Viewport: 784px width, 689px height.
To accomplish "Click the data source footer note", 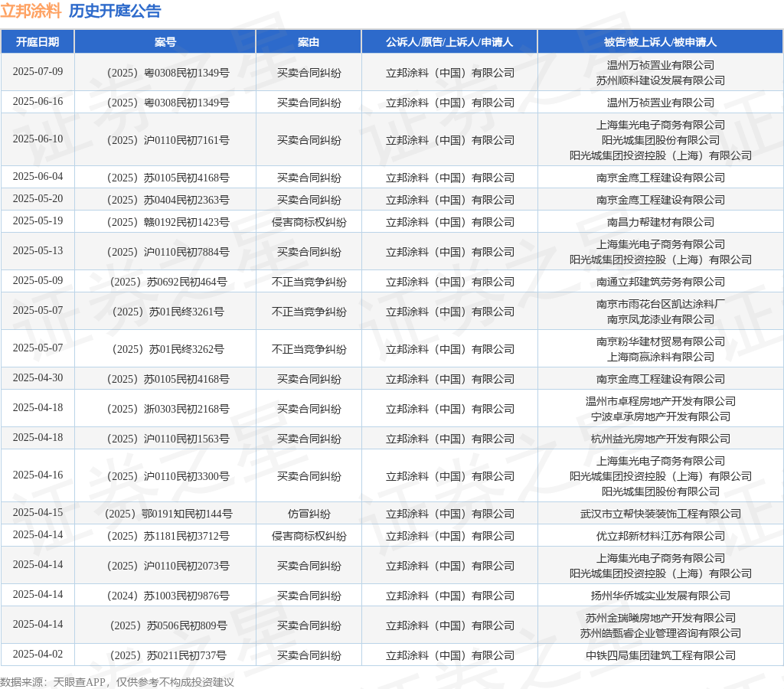I will (117, 682).
